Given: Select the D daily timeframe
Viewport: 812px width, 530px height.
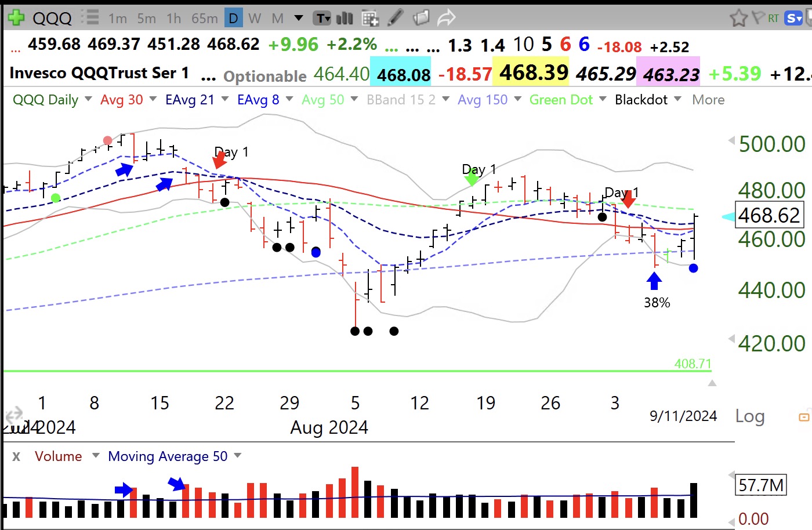Looking at the screenshot, I should [233, 19].
